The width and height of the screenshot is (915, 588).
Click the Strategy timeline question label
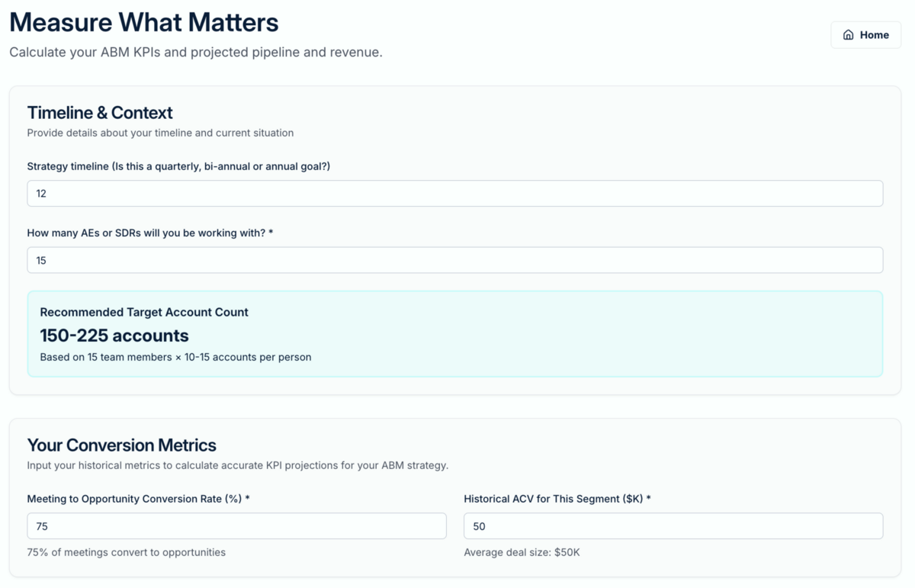tap(178, 166)
